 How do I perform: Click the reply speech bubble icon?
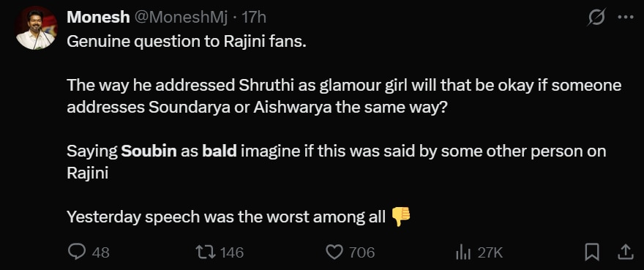pos(76,252)
